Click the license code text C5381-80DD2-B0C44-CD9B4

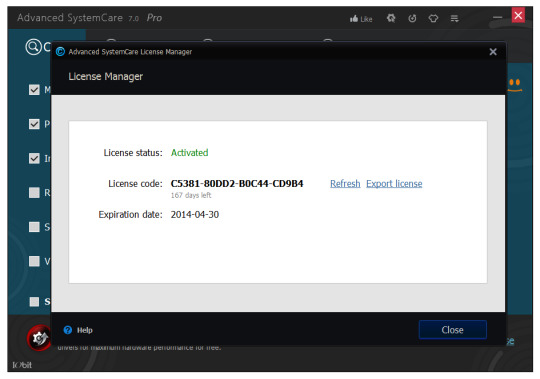237,183
